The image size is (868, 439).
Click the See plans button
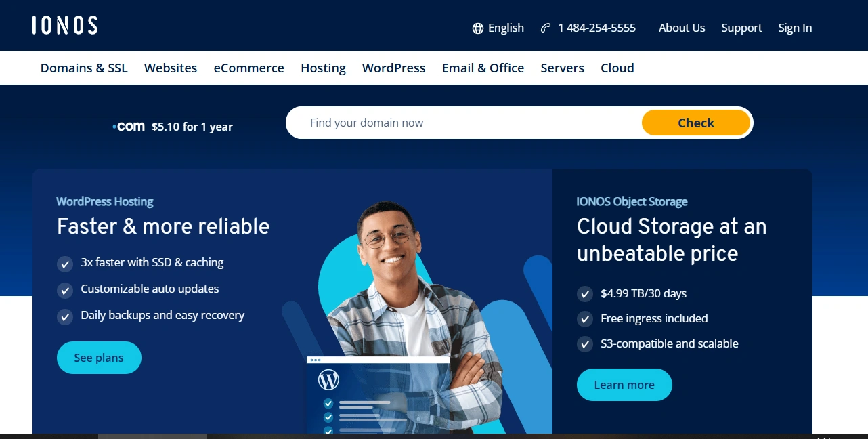pyautogui.click(x=99, y=358)
